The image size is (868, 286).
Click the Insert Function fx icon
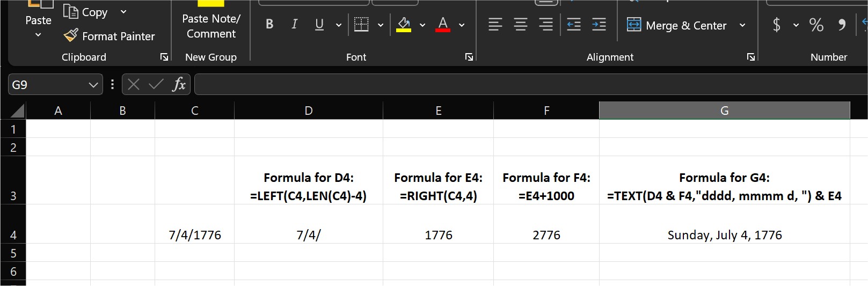(179, 84)
